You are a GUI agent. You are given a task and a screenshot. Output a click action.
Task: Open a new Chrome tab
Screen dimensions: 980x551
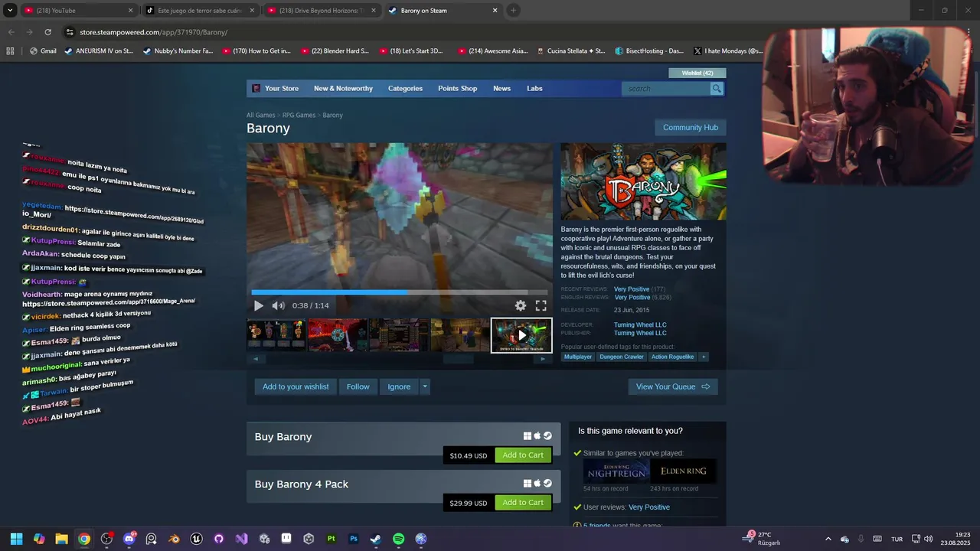pos(513,11)
